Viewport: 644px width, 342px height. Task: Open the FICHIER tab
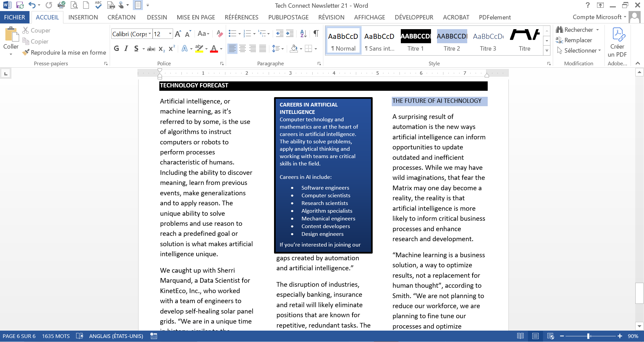pyautogui.click(x=14, y=17)
